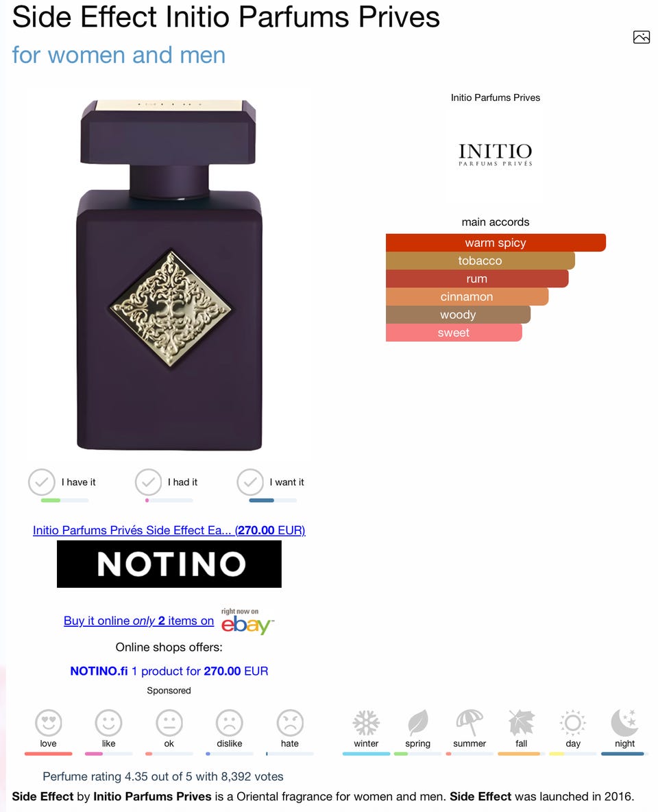Screen dimensions: 658x812
Task: Select the day sun icon
Action: coord(573,722)
